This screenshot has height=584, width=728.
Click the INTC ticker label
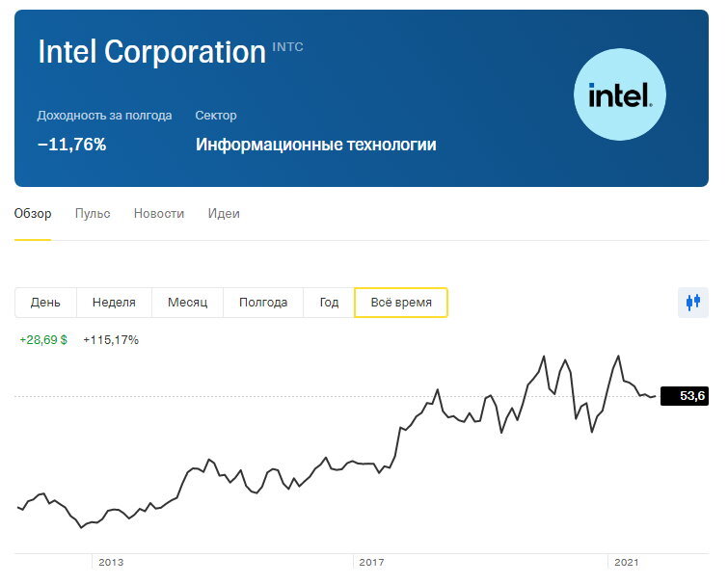[x=287, y=46]
